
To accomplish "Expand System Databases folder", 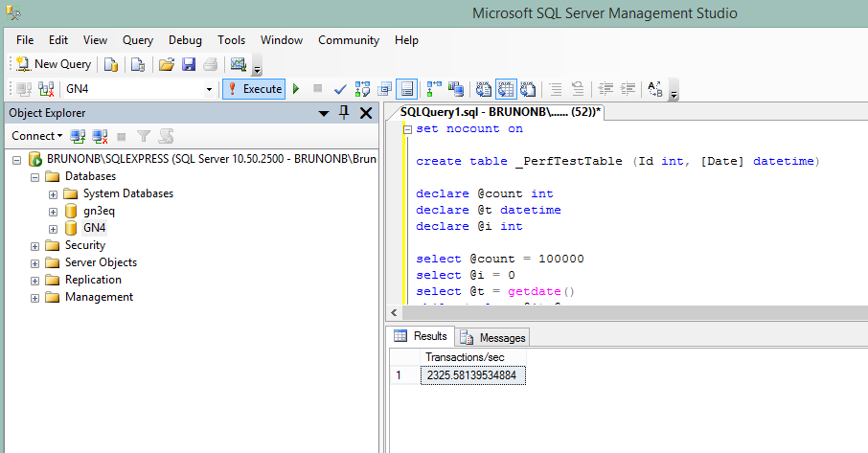I will (x=53, y=194).
